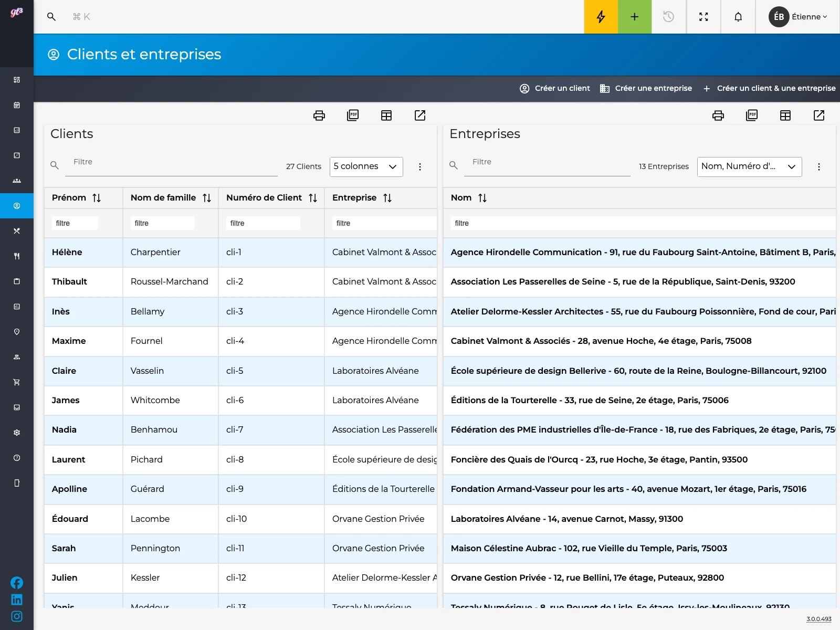
Task: Focus the Numéro de Client filtre box
Action: [263, 223]
